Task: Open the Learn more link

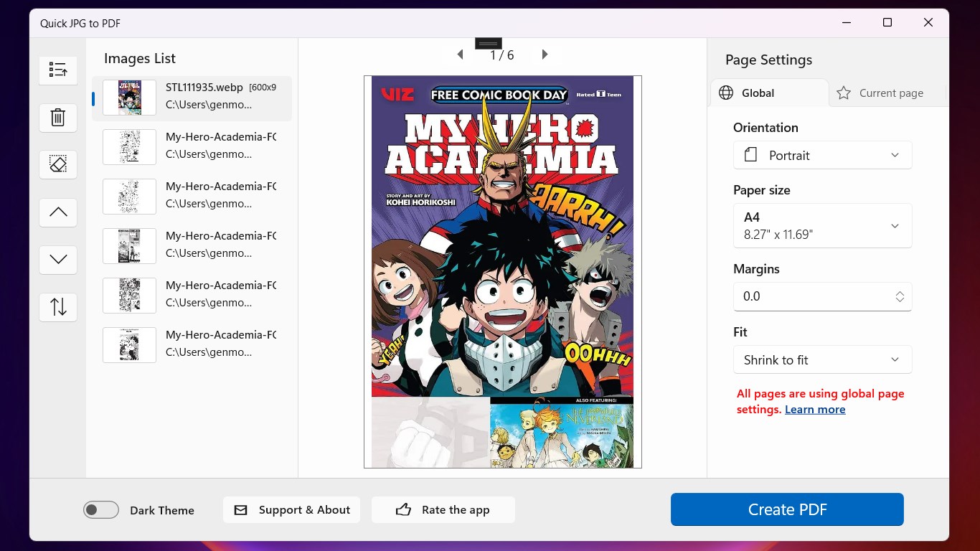Action: pyautogui.click(x=815, y=409)
